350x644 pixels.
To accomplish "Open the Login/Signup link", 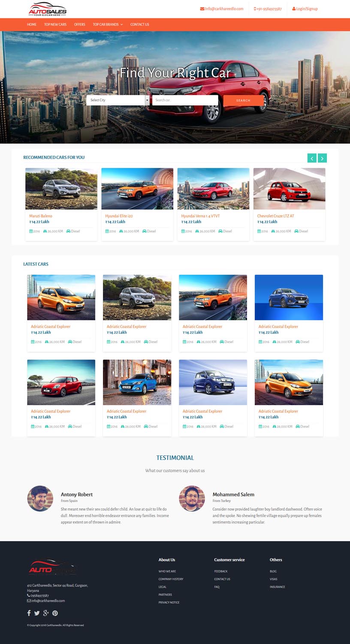I will coord(307,9).
